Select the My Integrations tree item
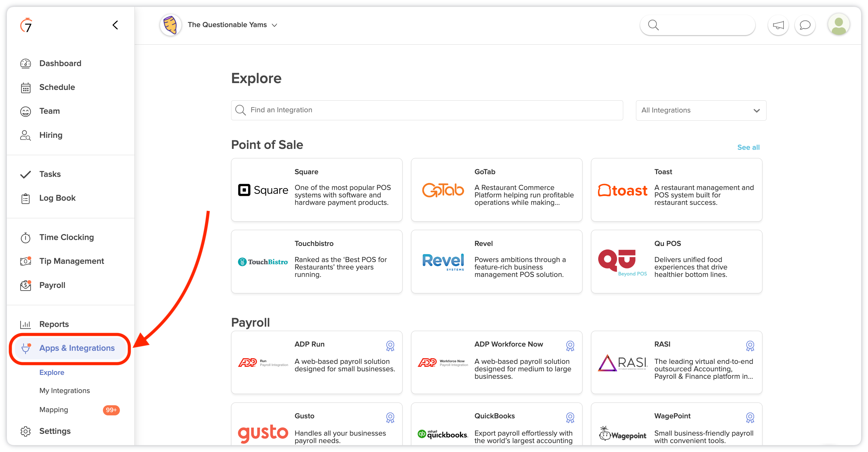Viewport: 868px width, 452px height. point(65,391)
